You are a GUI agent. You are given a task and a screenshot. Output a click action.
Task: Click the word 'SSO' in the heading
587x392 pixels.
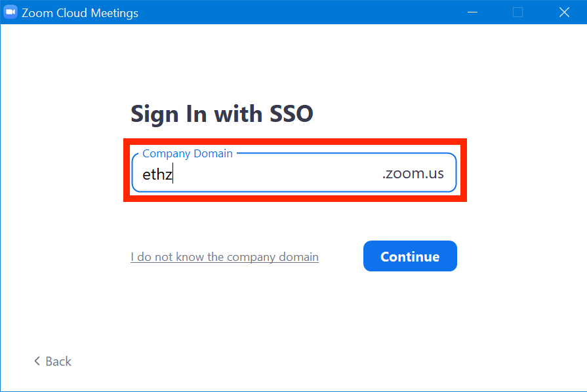tap(291, 113)
